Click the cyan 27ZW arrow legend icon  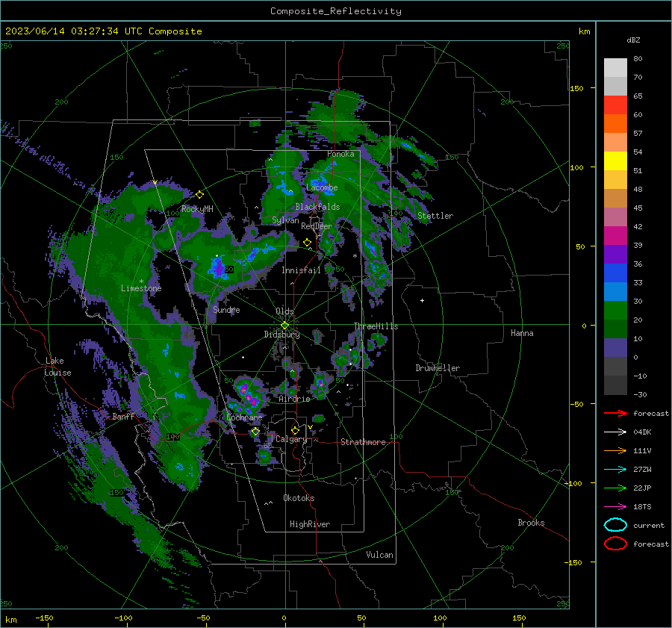615,470
